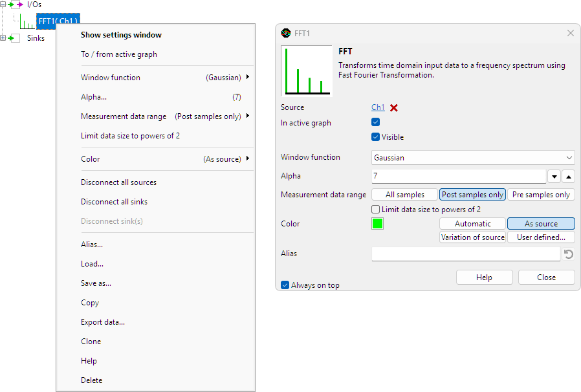
Task: Click the Close button in FFT1 window
Action: click(547, 277)
